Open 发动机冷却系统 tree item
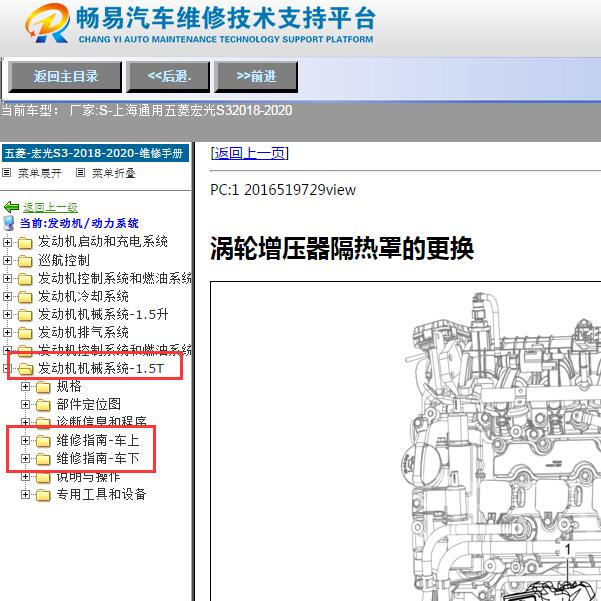The height and width of the screenshot is (601, 601). coord(83,296)
